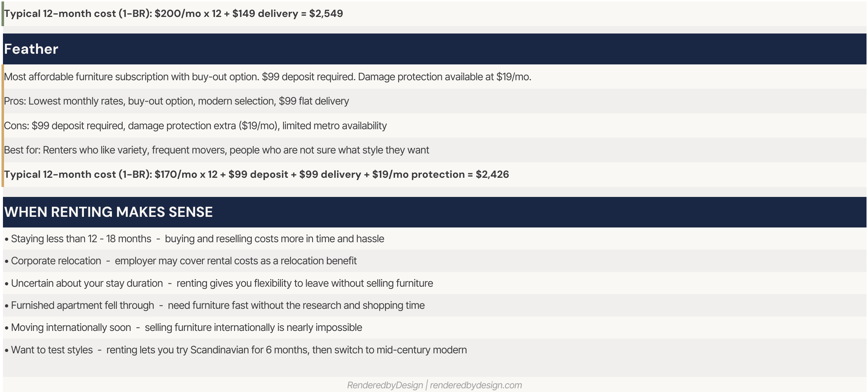Open the renderedbydesign.com footer link

(476, 385)
